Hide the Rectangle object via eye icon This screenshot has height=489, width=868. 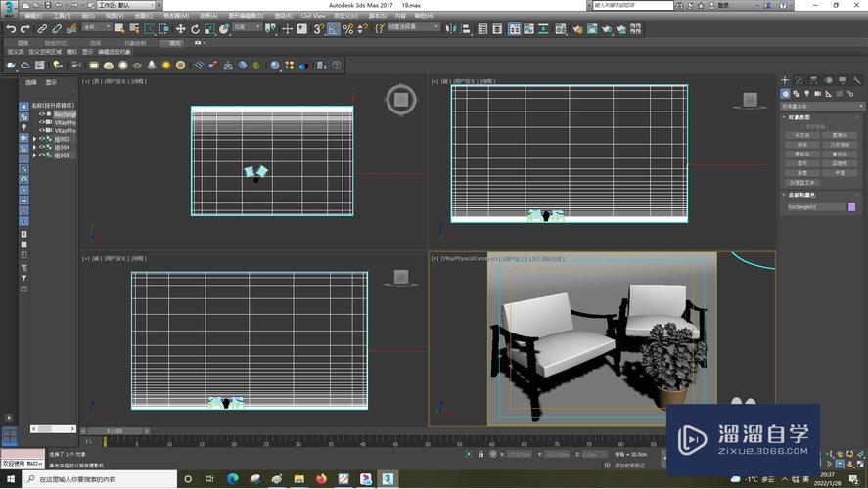coord(41,114)
